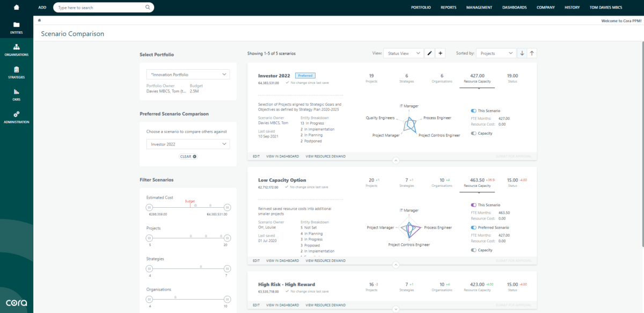The image size is (644, 313).
Task: Open the Status View dropdown
Action: click(x=404, y=53)
